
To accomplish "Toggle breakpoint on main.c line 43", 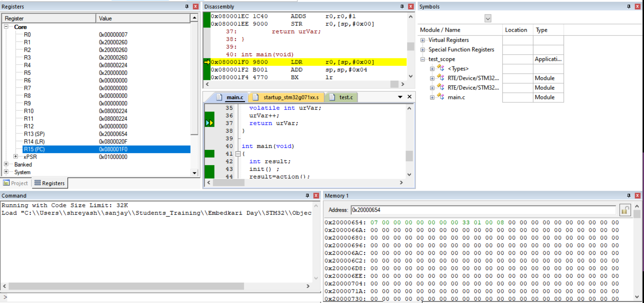I will point(209,169).
